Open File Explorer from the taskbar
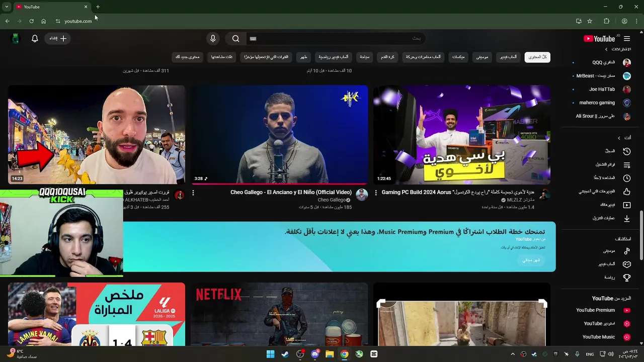The height and width of the screenshot is (362, 644). [x=330, y=354]
